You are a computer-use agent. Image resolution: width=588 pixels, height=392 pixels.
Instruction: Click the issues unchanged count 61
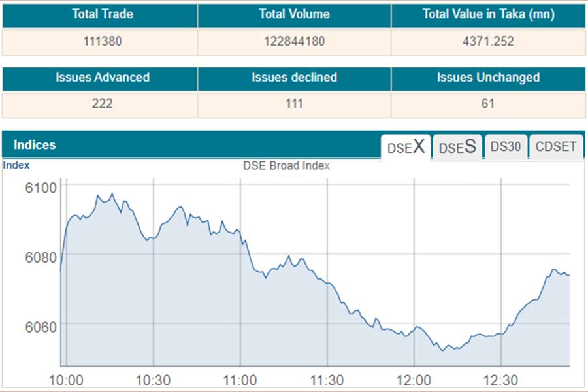point(487,104)
